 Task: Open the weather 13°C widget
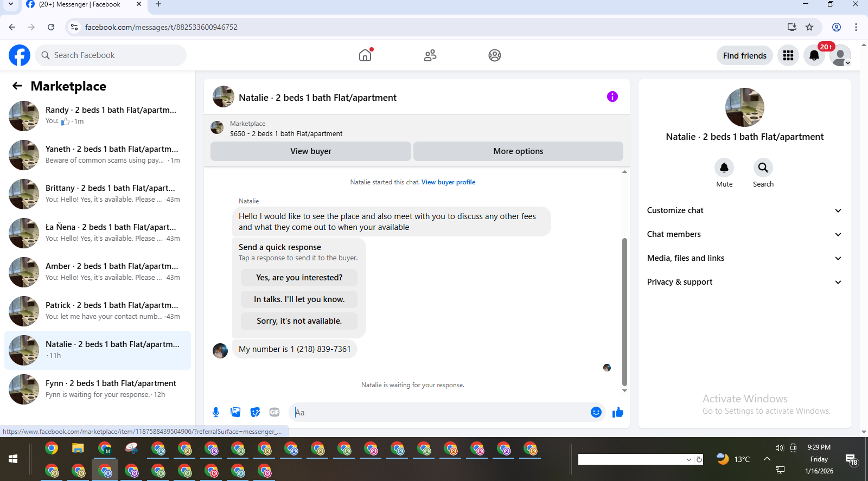[733, 459]
